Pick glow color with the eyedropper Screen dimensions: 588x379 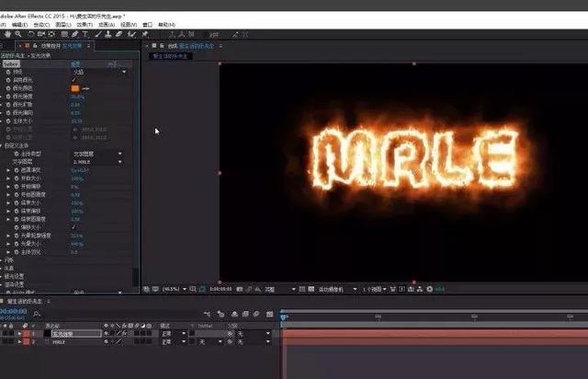[85, 88]
